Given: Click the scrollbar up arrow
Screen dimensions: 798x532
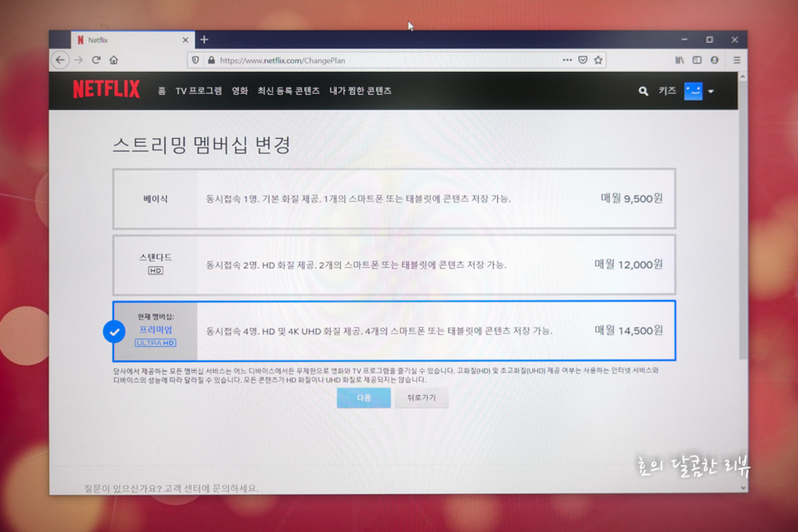Looking at the screenshot, I should (x=743, y=77).
